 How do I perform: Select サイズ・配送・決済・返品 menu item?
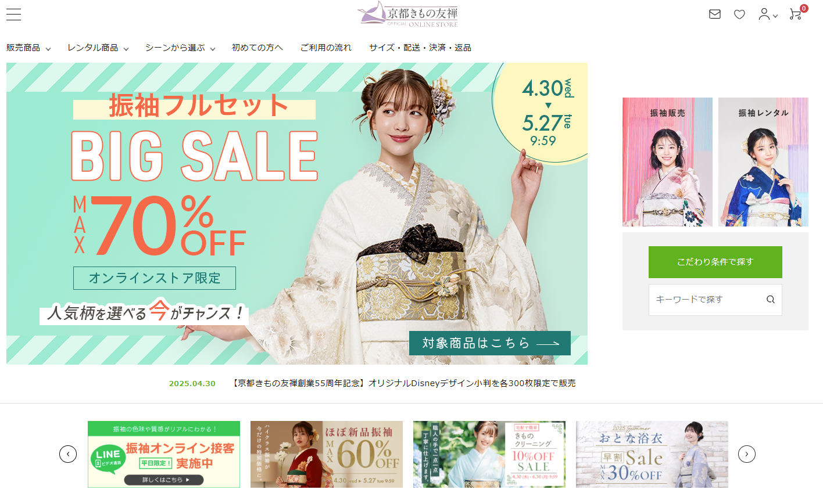point(420,48)
